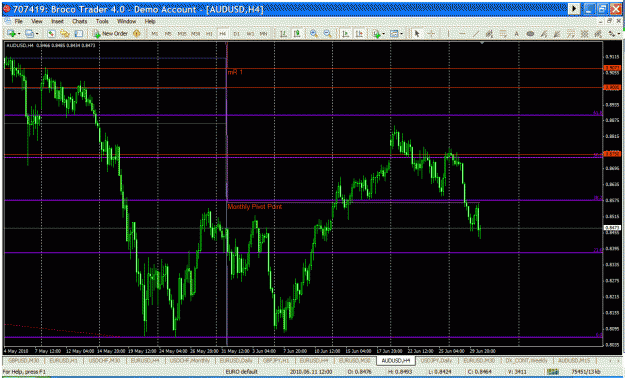Screen dimensions: 625x378
Task: Open the Profiles toolbar icon
Action: click(29, 34)
